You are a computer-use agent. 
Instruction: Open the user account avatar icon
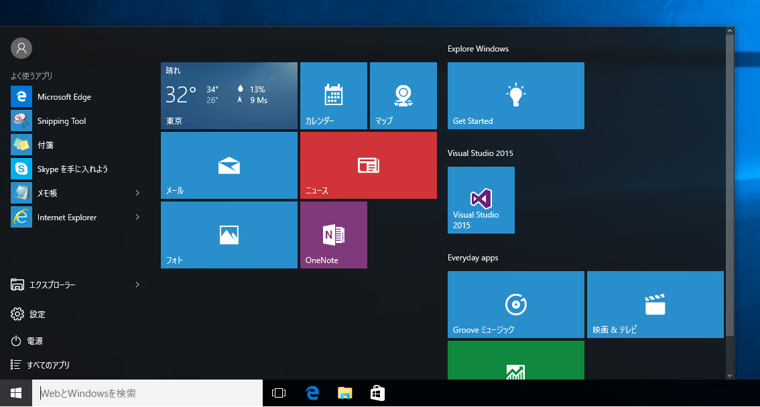point(21,48)
